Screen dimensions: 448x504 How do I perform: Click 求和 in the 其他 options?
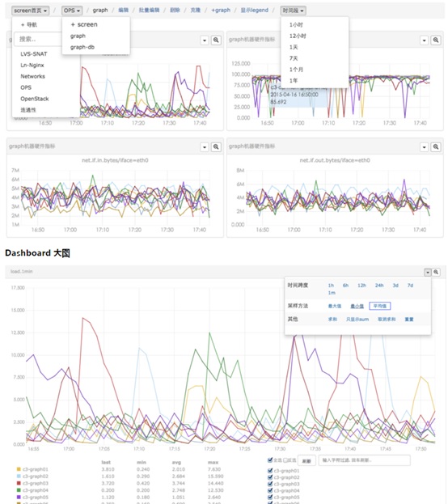(332, 320)
